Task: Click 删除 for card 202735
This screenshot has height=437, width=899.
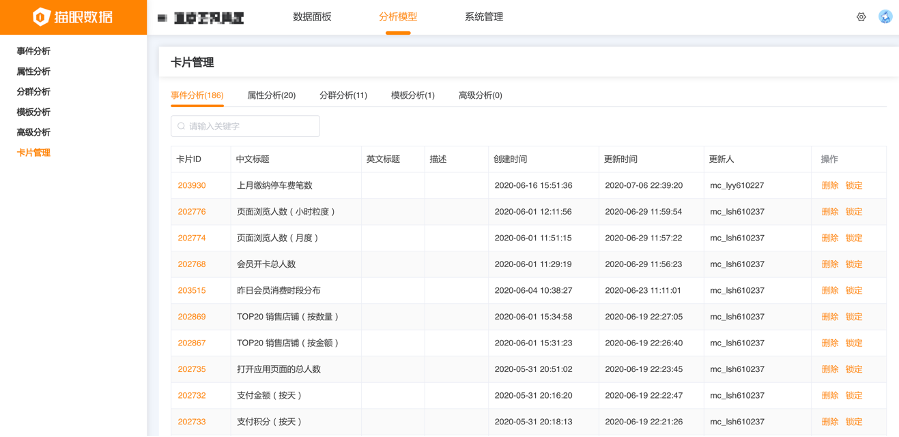Action: coord(830,369)
